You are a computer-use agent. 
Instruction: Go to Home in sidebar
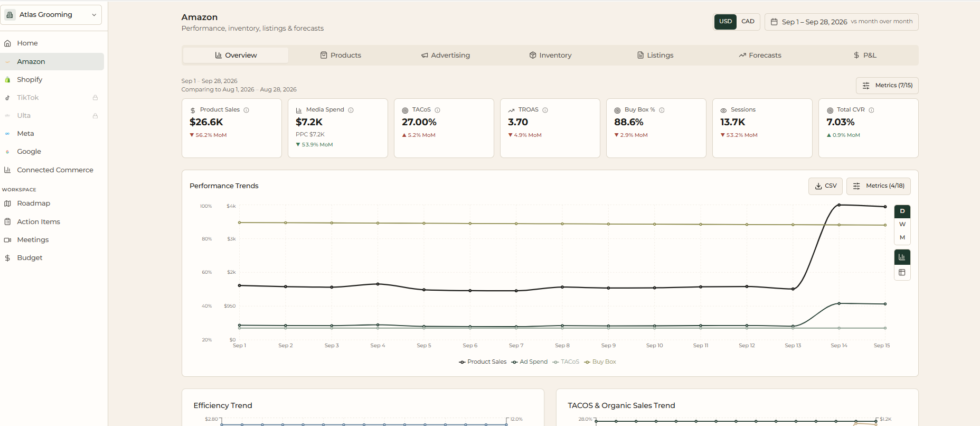point(52,43)
